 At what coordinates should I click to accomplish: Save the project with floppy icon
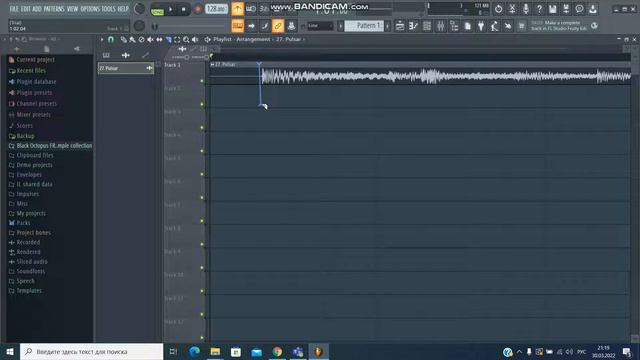[553, 9]
